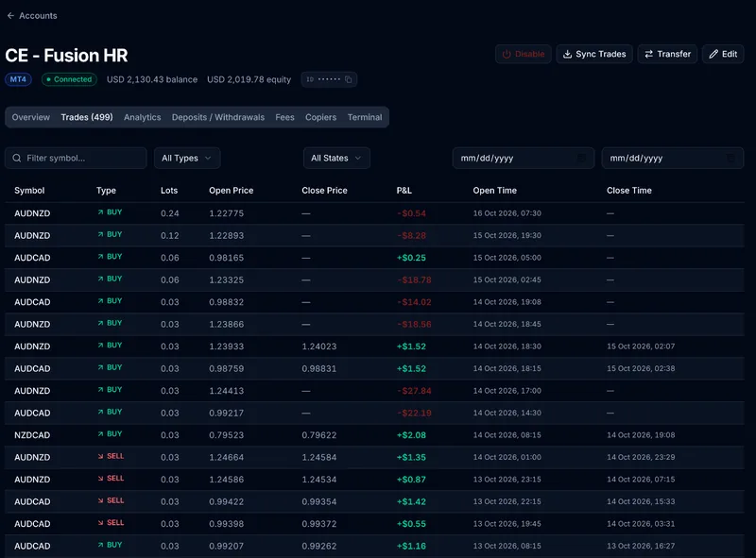Click the P&L column header
756x558 pixels.
404,191
